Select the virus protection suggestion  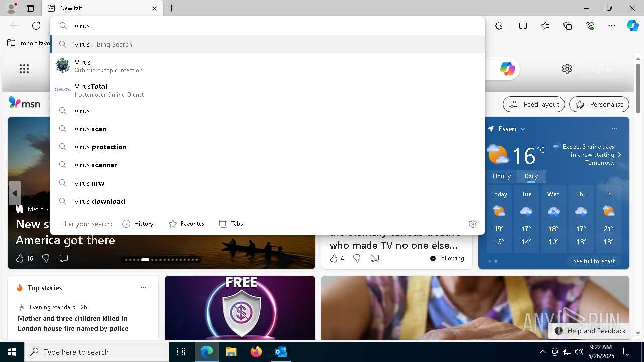coord(267,147)
